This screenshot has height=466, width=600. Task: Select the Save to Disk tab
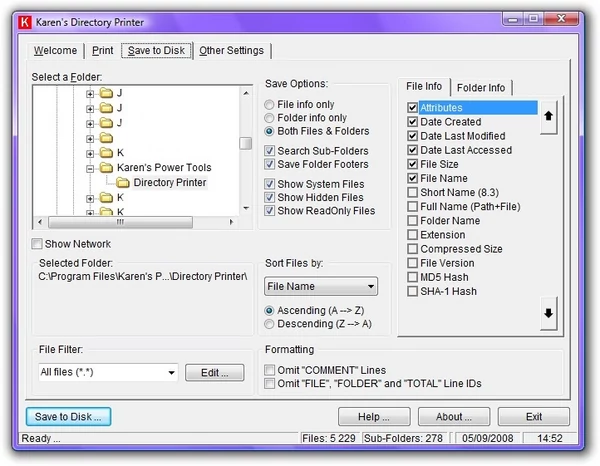156,51
